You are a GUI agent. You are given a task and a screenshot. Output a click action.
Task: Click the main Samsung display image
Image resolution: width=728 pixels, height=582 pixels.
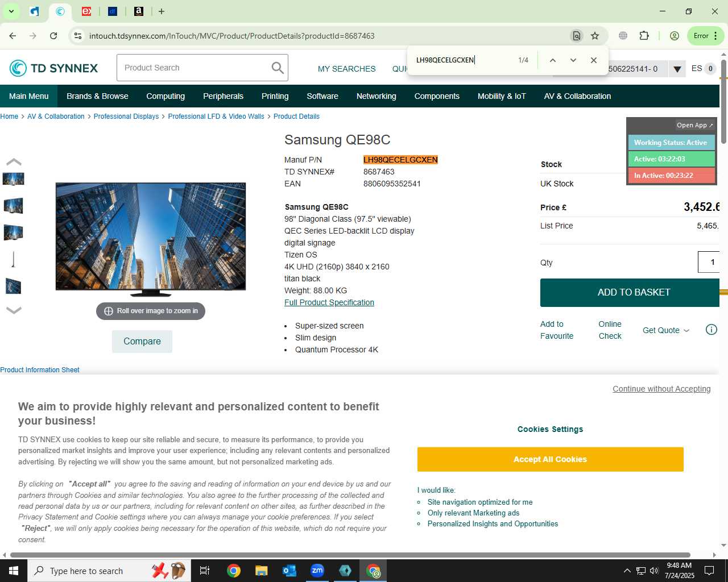151,239
